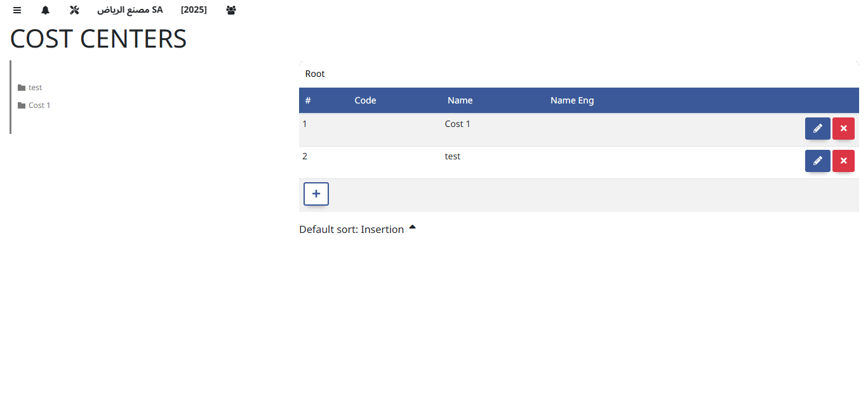Click the Cost 1 name cell in table
Image resolution: width=868 pixels, height=405 pixels.
click(x=458, y=124)
